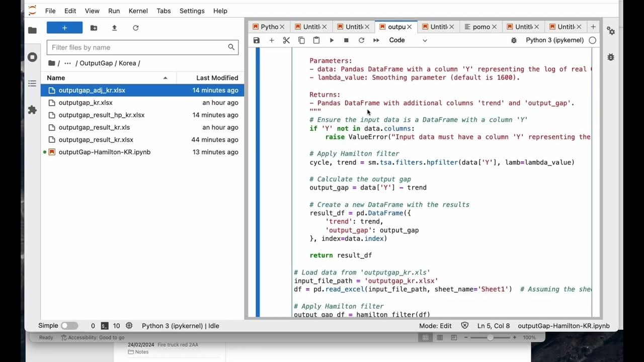Image resolution: width=644 pixels, height=362 pixels.
Task: Switch to the Pytho notebook tab
Action: (269, 27)
